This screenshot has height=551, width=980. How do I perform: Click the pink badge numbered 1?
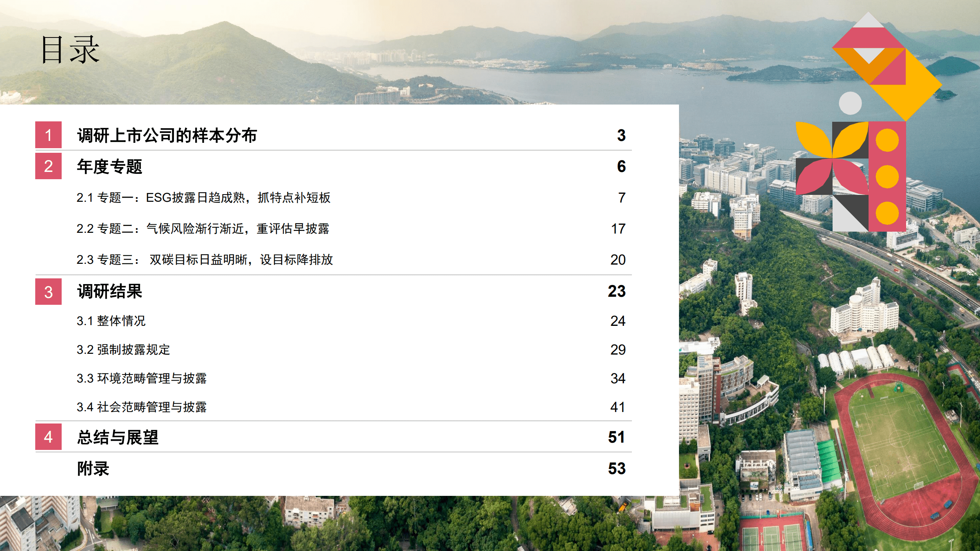(x=48, y=135)
